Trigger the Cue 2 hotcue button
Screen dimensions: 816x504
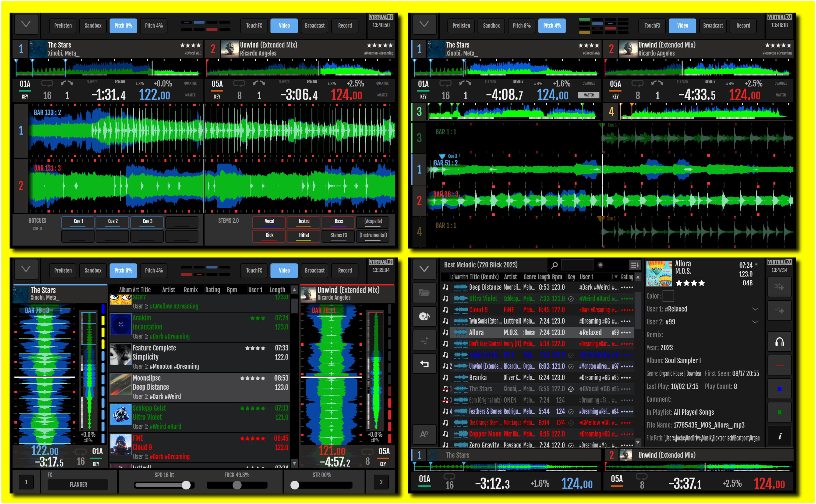tap(112, 222)
